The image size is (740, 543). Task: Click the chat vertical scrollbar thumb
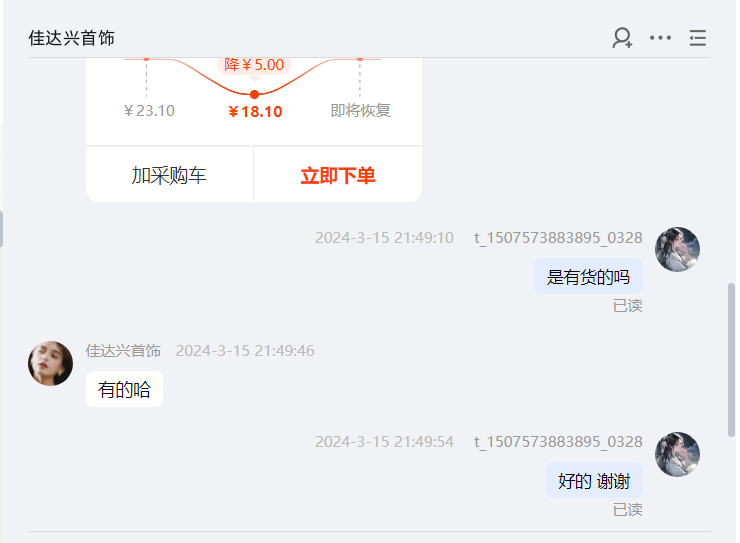point(732,360)
